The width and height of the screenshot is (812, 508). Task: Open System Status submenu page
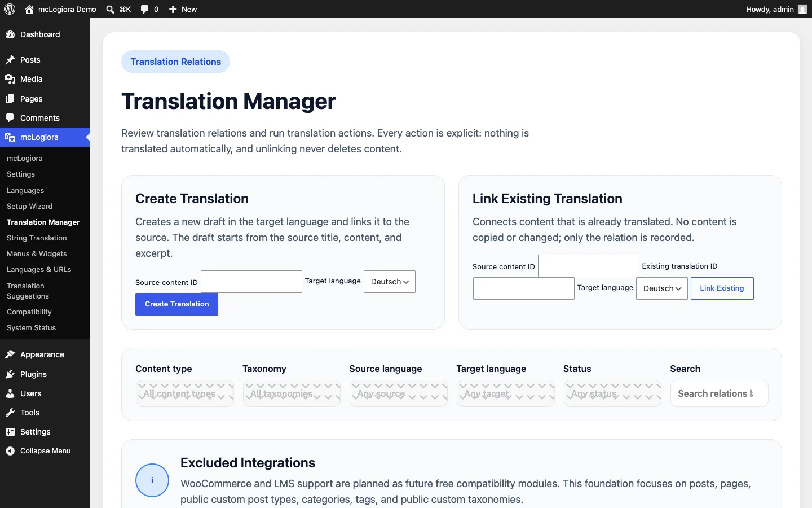pos(32,328)
